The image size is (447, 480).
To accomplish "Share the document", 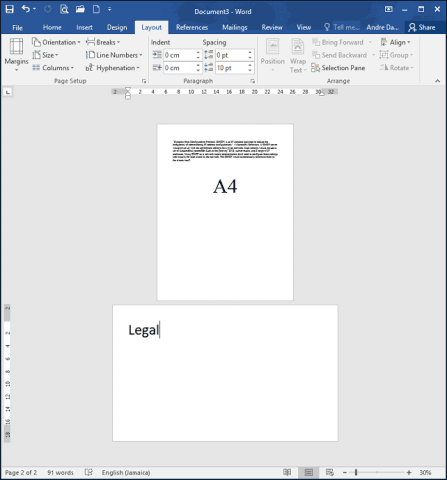I will (x=422, y=28).
